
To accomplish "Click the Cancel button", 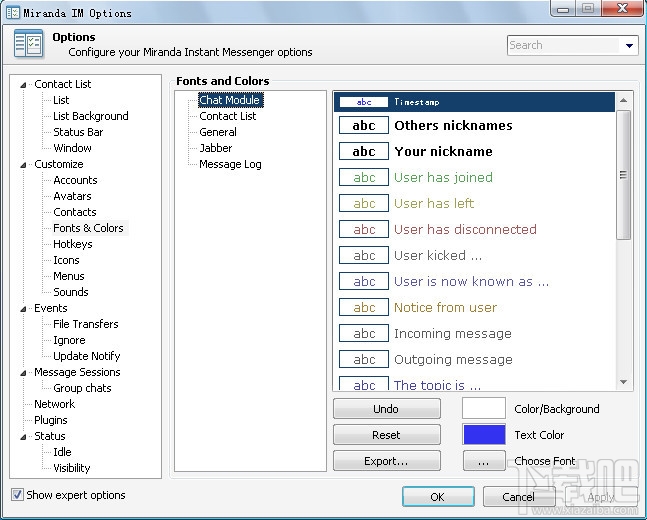I will click(519, 496).
